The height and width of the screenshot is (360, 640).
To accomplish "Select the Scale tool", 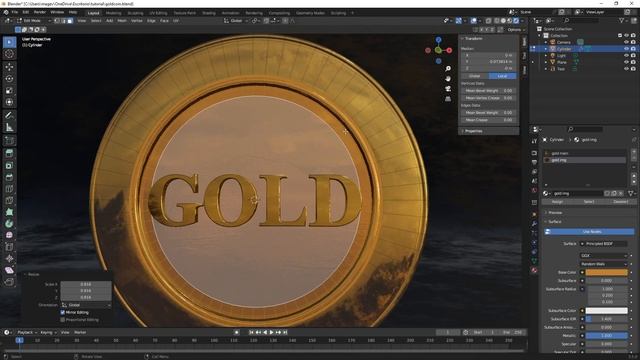I will (x=9, y=91).
